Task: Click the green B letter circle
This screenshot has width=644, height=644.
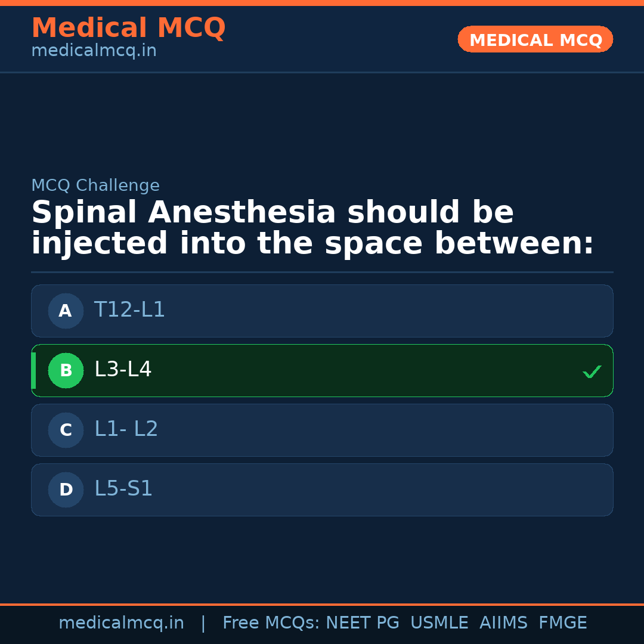Action: pyautogui.click(x=66, y=370)
